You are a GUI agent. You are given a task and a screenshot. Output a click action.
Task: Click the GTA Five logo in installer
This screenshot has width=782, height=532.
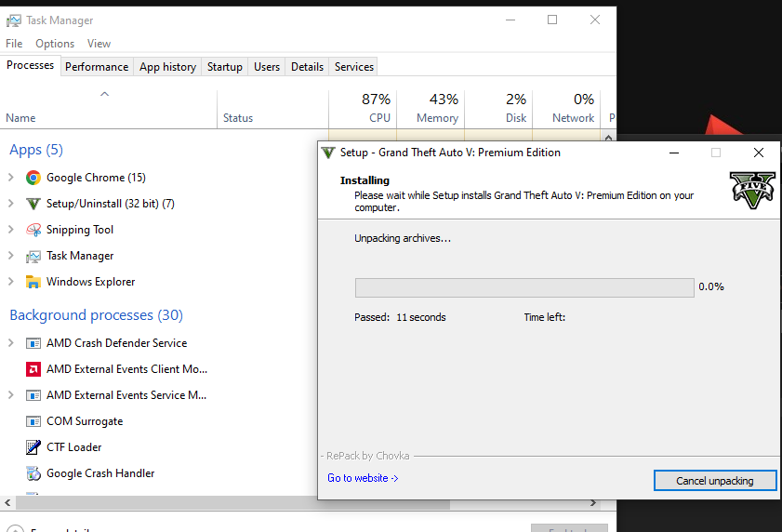tap(752, 190)
